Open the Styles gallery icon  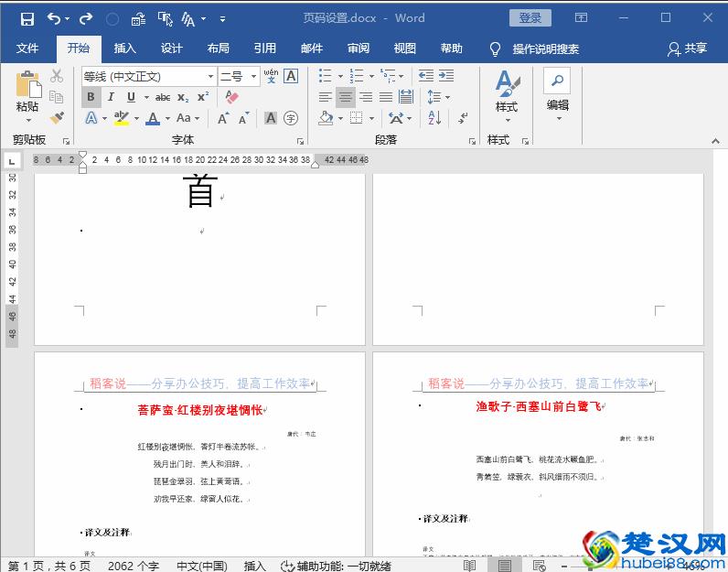(507, 83)
